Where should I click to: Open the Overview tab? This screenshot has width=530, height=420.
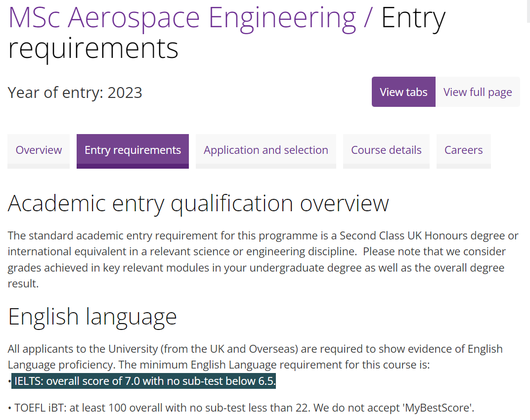click(39, 150)
